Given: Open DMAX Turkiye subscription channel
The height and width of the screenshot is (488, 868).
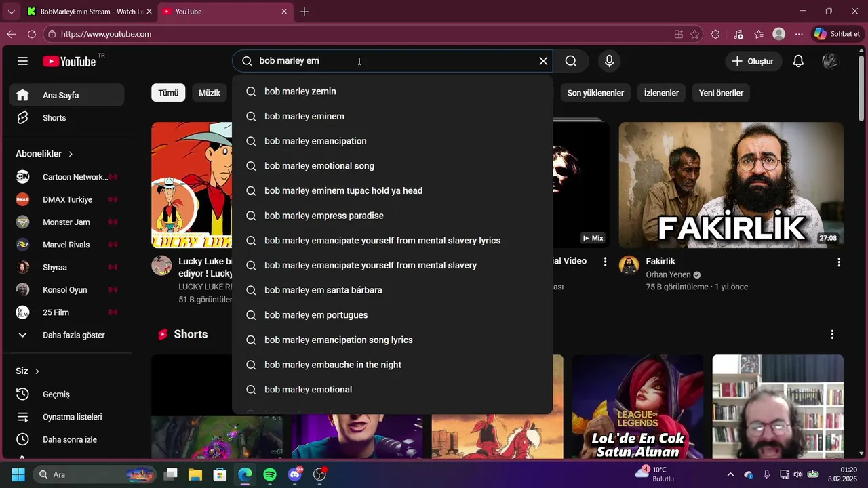Looking at the screenshot, I should click(66, 199).
